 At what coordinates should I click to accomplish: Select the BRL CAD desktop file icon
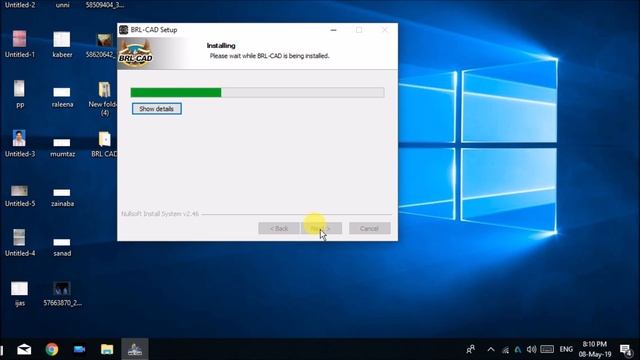click(x=104, y=144)
